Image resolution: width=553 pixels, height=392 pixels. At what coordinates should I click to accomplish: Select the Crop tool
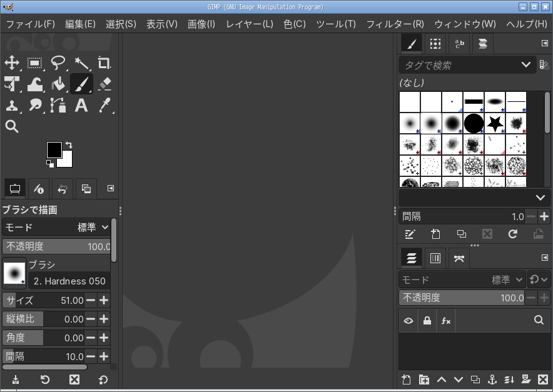coord(104,63)
